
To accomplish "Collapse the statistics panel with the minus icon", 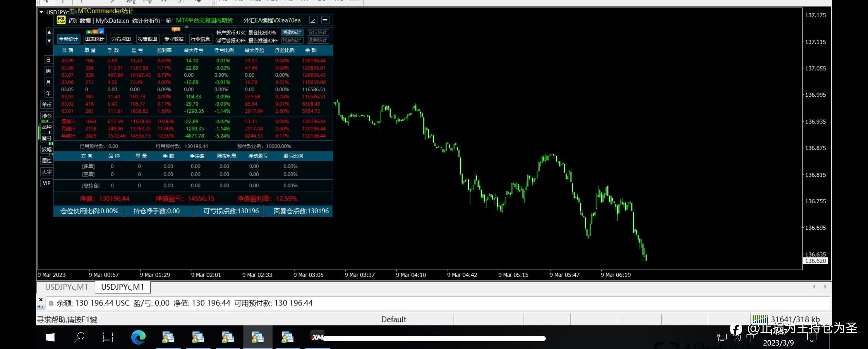I will click(x=325, y=20).
